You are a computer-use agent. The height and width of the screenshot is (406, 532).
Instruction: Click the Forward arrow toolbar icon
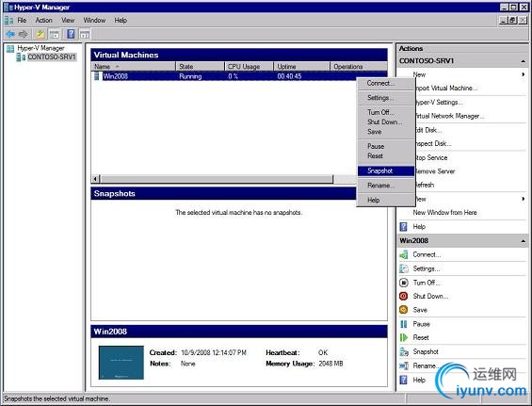tap(24, 34)
